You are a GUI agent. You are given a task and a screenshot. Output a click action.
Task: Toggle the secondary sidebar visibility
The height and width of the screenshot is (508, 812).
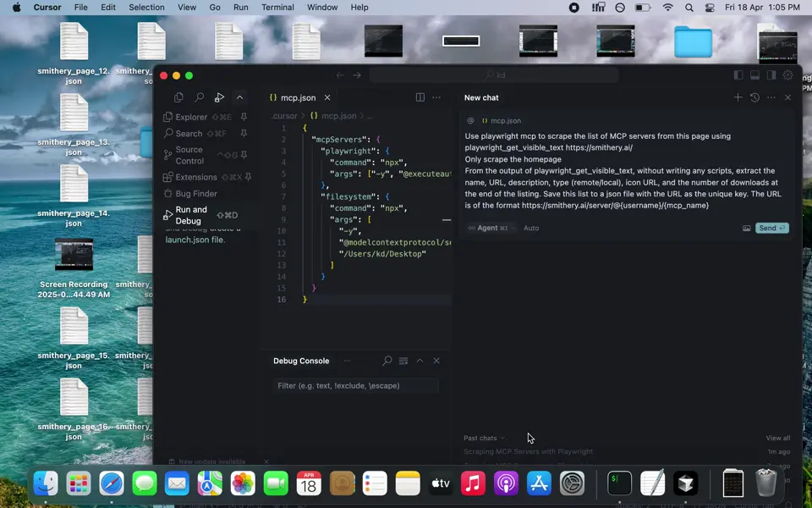click(771, 75)
